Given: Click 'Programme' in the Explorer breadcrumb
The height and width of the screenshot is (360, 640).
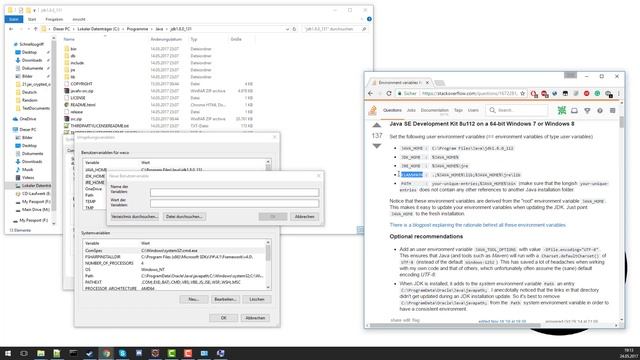Looking at the screenshot, I should 137,29.
